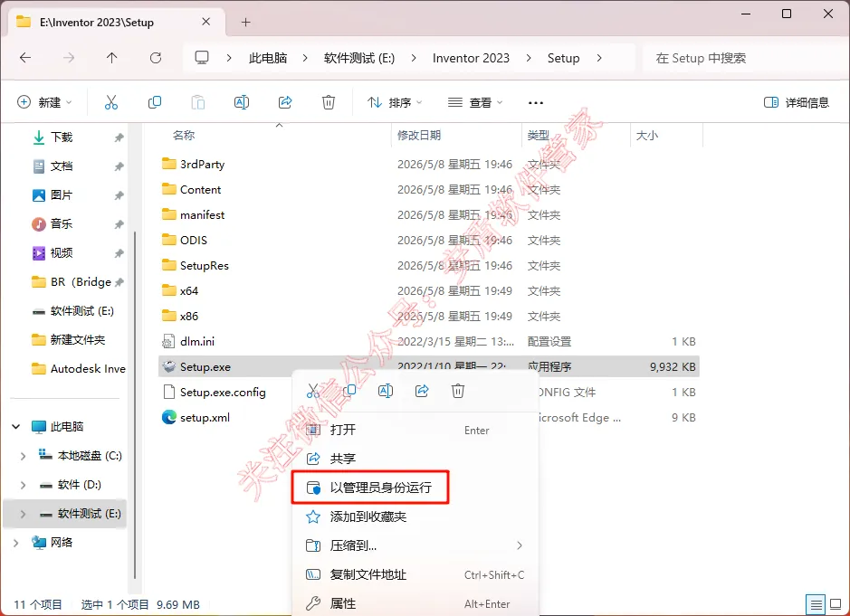Click the chevron after Setup in the address bar
Viewport: 850px width, 616px height.
pyautogui.click(x=599, y=58)
